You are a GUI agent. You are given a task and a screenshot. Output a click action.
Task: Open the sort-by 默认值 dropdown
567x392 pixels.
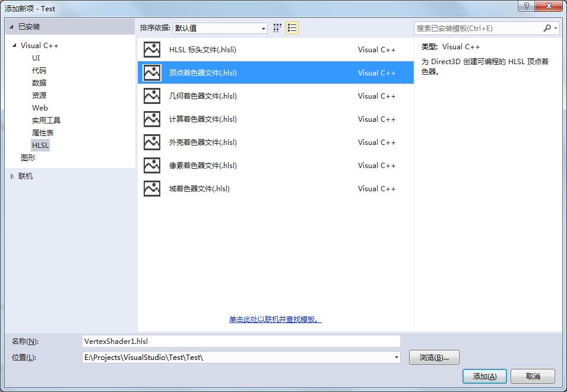pos(220,28)
